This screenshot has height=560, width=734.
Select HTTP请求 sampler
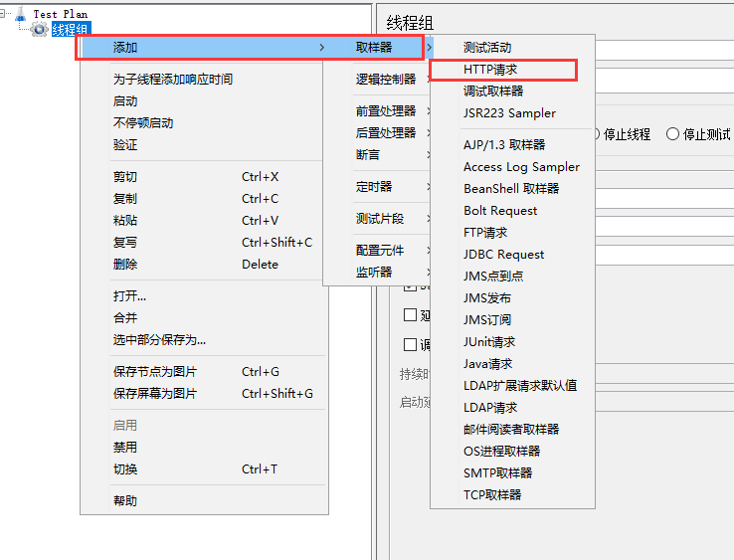(512, 70)
